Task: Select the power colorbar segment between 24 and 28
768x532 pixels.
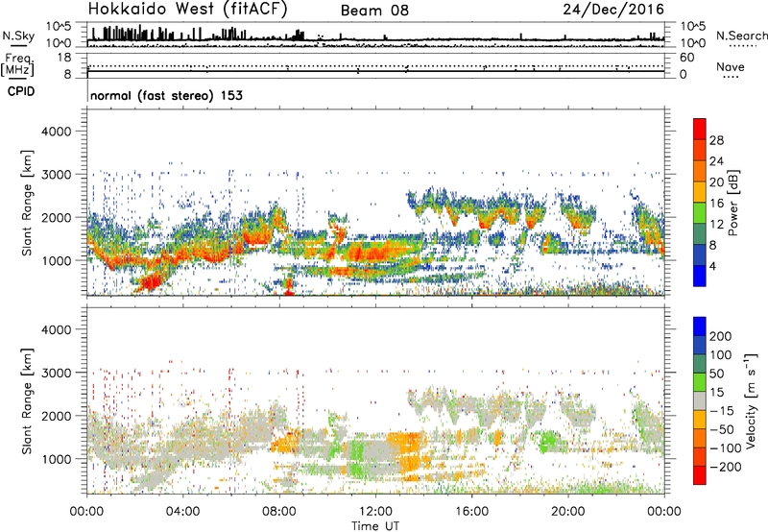Action: tap(700, 150)
